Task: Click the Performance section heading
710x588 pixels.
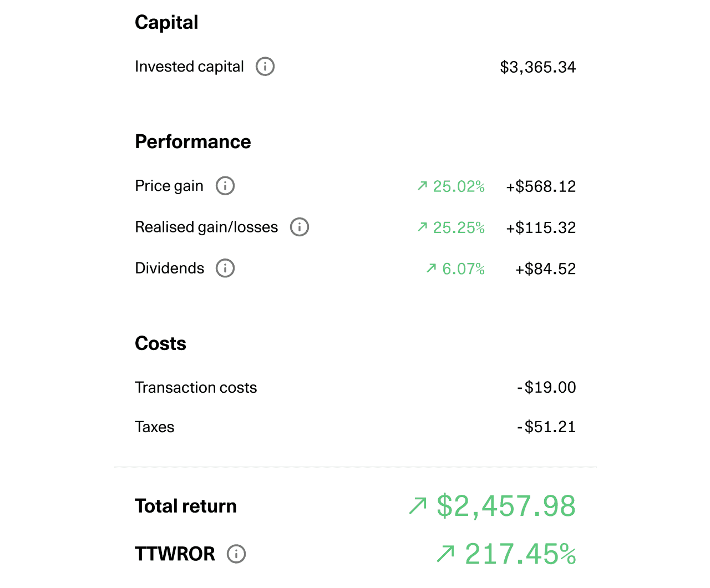Action: [193, 141]
